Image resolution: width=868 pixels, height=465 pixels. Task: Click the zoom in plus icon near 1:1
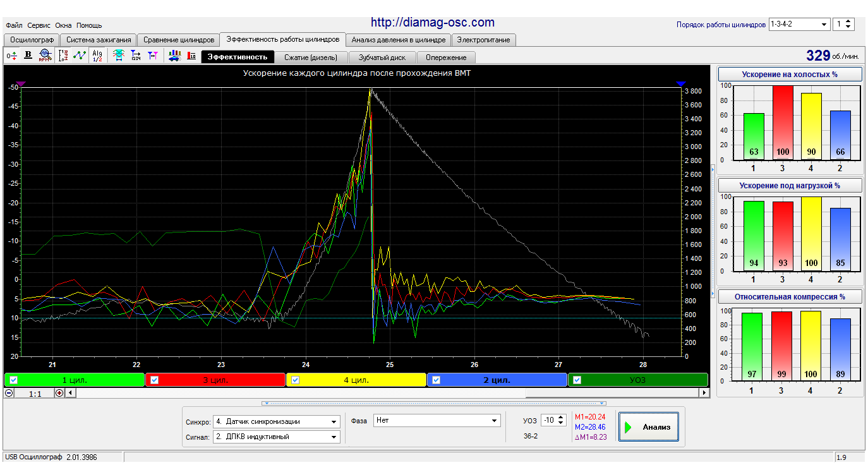coord(59,393)
